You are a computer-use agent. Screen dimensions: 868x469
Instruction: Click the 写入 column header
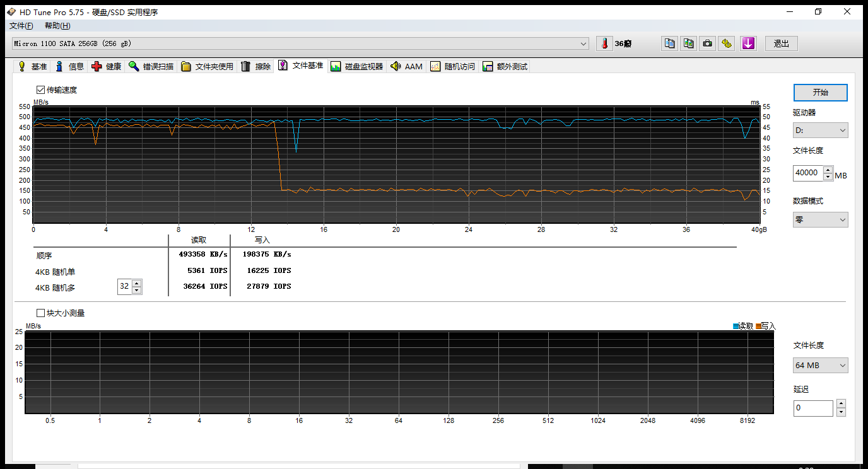[262, 240]
